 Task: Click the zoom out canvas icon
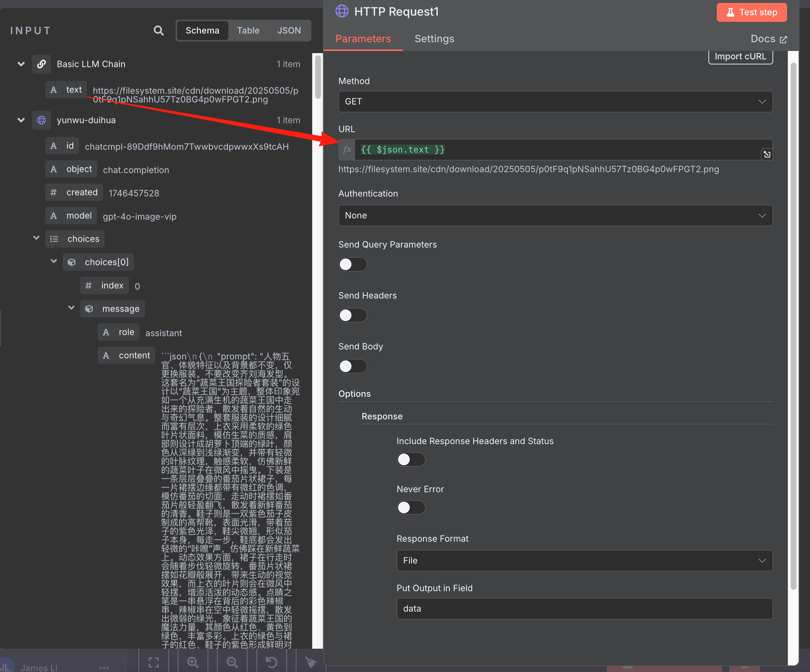(x=232, y=663)
